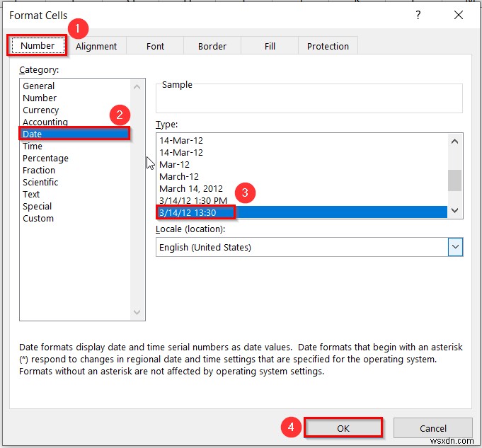Choose the Scientific category
The width and height of the screenshot is (482, 448).
[x=75, y=182]
